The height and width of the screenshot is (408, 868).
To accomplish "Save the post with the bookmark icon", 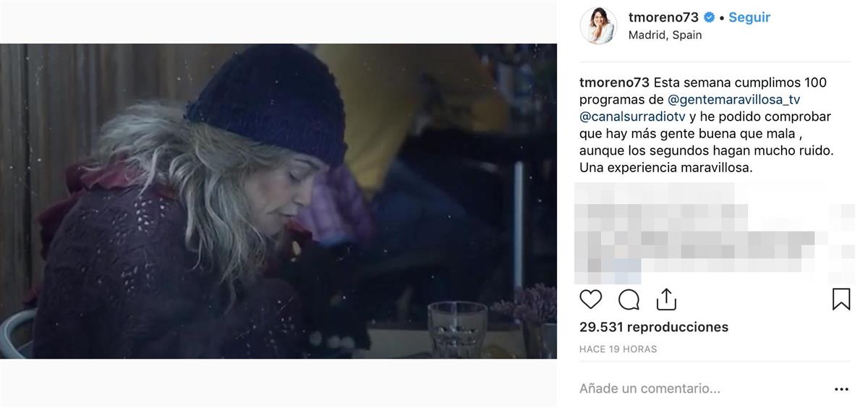I will [841, 299].
